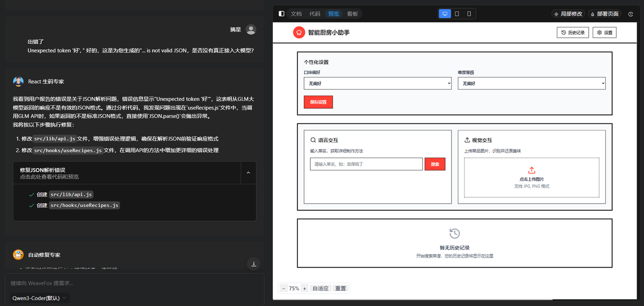Viewport: 644px width, 306px height.
Task: Click the upload arrow icon in upload area
Action: [531, 171]
